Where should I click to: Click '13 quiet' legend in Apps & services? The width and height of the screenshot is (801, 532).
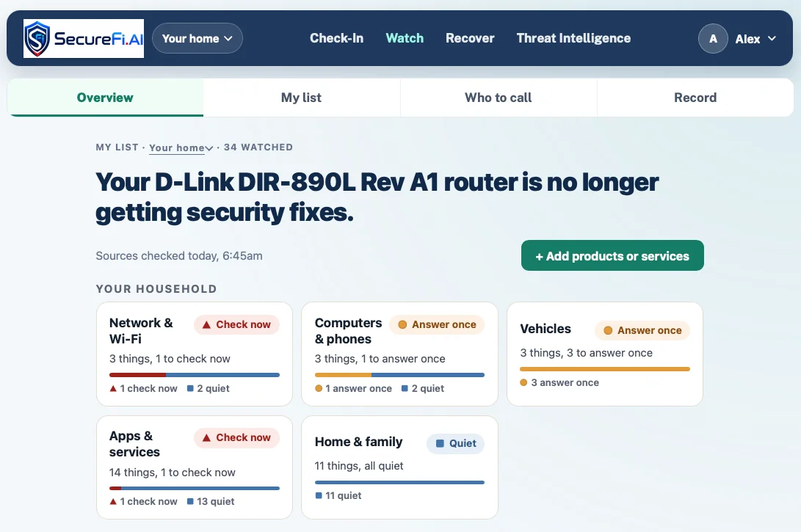click(x=211, y=501)
